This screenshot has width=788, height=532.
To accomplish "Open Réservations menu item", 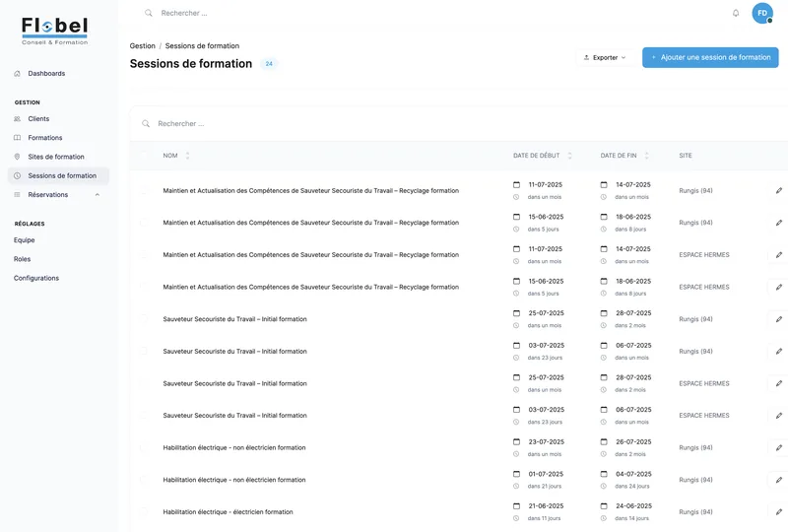I will click(47, 195).
